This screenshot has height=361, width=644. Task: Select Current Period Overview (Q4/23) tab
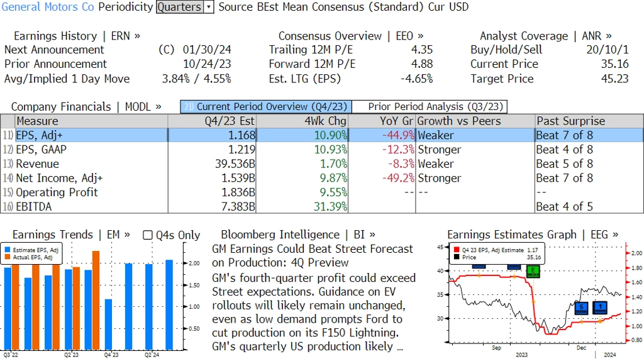266,107
